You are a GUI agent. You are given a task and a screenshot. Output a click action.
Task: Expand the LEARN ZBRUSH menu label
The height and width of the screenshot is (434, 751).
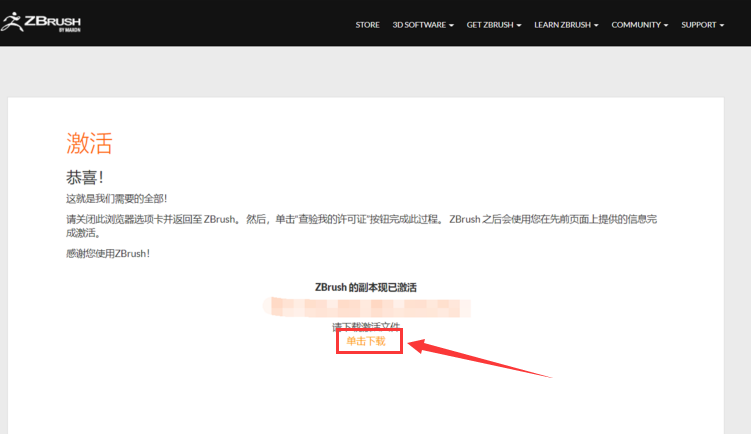(563, 24)
